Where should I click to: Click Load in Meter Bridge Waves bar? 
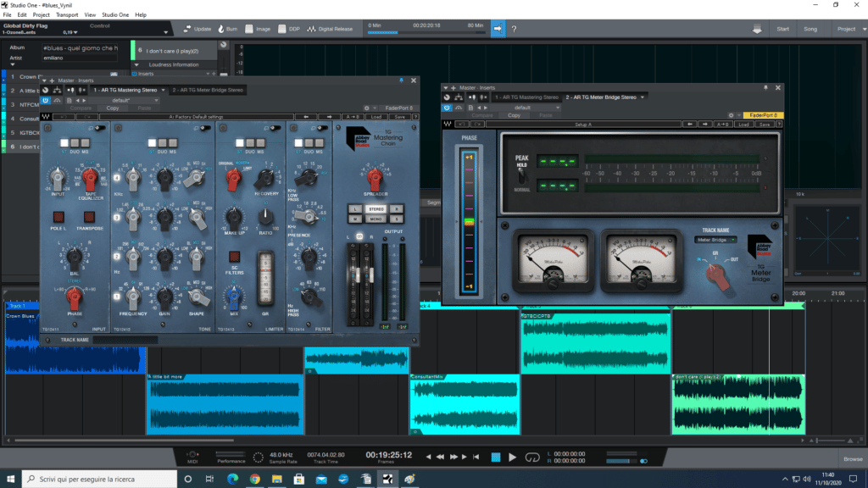(x=743, y=124)
